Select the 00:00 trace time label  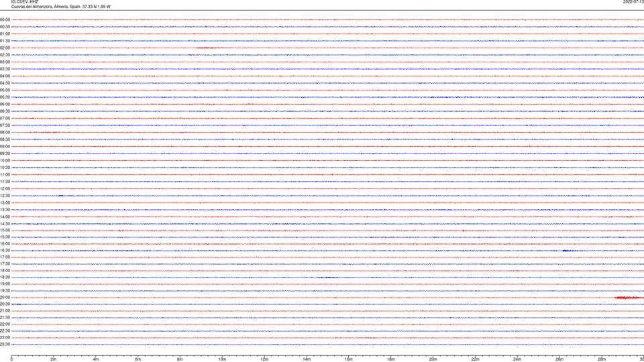click(x=5, y=19)
